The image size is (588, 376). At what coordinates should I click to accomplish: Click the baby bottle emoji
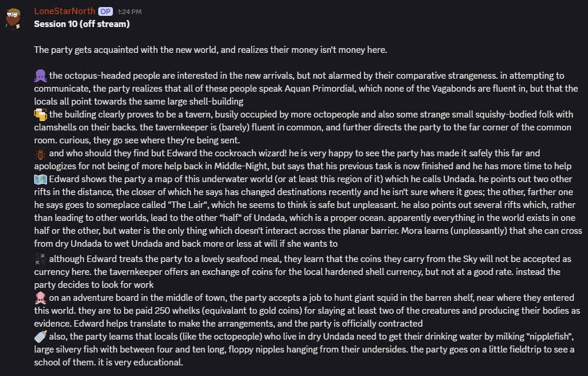point(41,337)
